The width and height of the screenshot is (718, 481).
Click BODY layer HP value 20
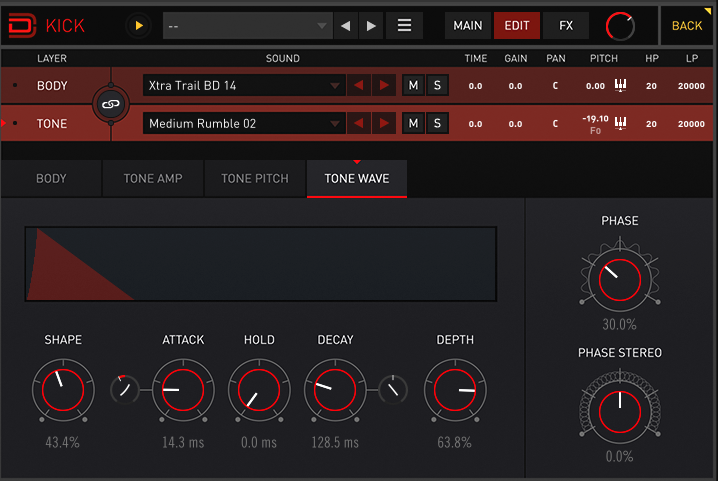[651, 86]
